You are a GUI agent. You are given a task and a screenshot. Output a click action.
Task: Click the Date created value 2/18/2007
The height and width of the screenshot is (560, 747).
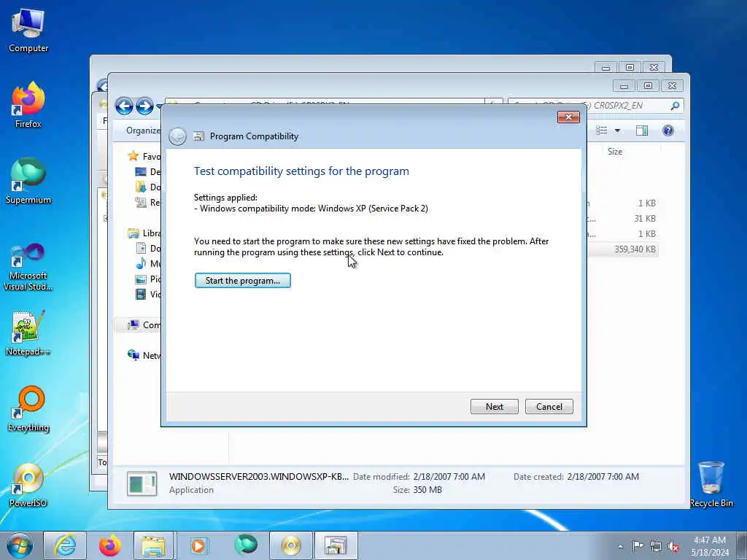pyautogui.click(x=603, y=477)
